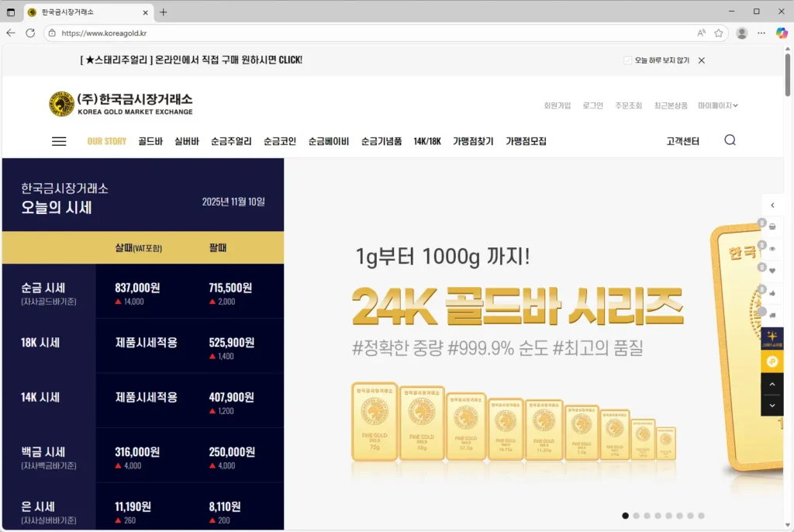The image size is (794, 532).
Task: Open the wishlist heart icon
Action: tap(772, 270)
